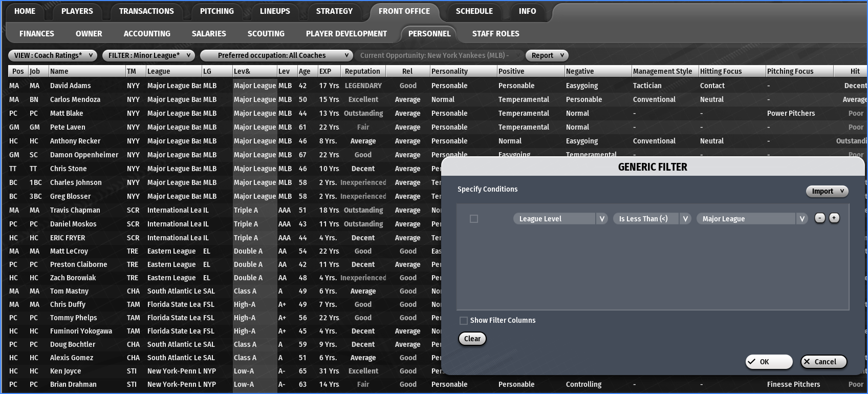Sort table by Name column header

point(87,71)
